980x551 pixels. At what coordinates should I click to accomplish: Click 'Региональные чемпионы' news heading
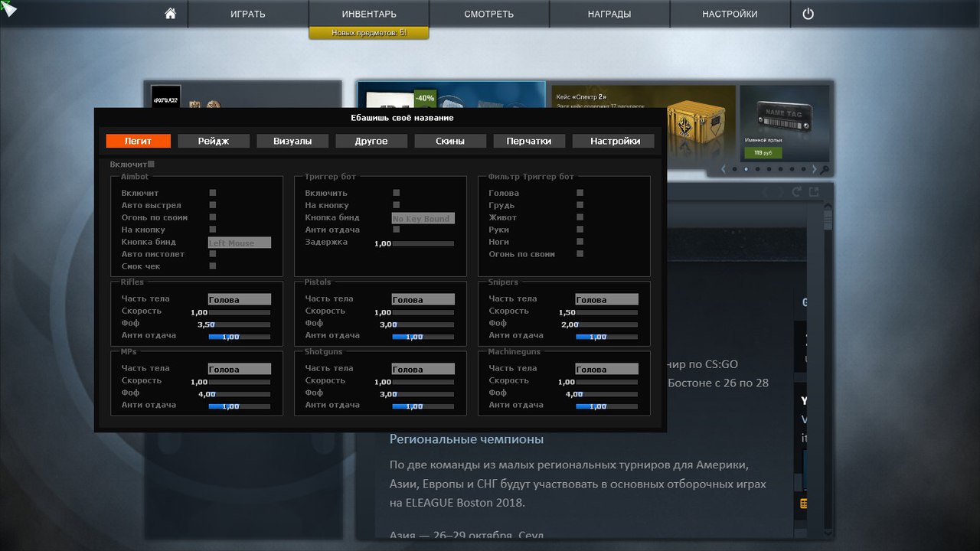466,439
